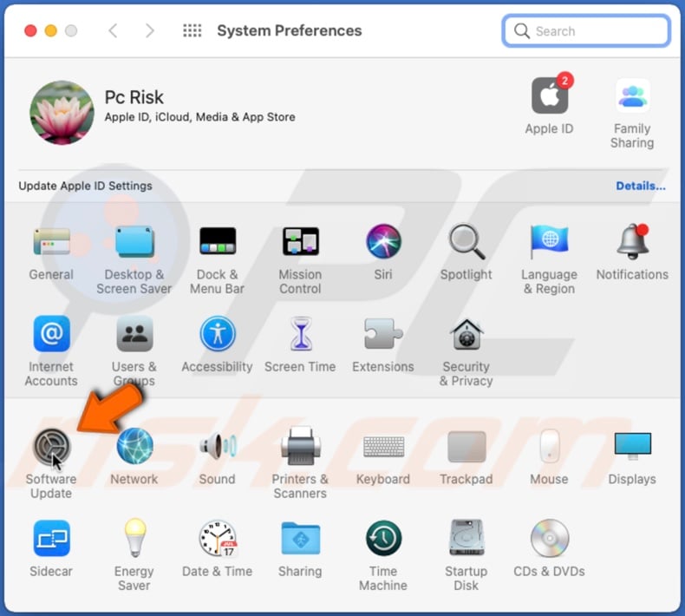Open Notifications preferences
This screenshot has width=685, height=616.
633,241
